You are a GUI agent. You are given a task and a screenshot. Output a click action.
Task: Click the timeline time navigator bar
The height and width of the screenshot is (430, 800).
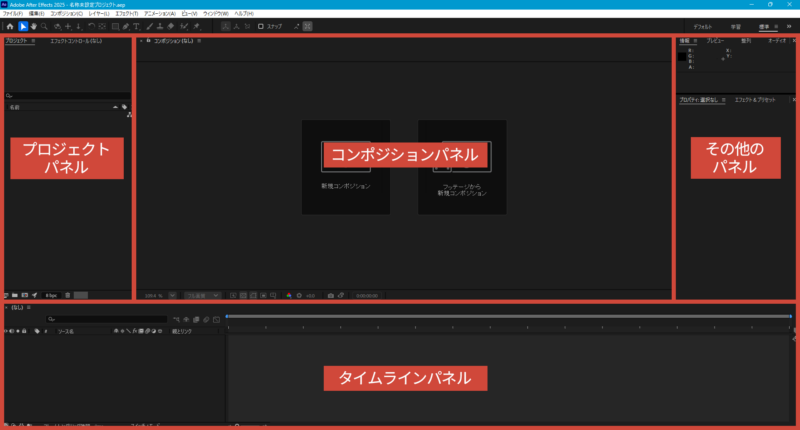point(509,317)
